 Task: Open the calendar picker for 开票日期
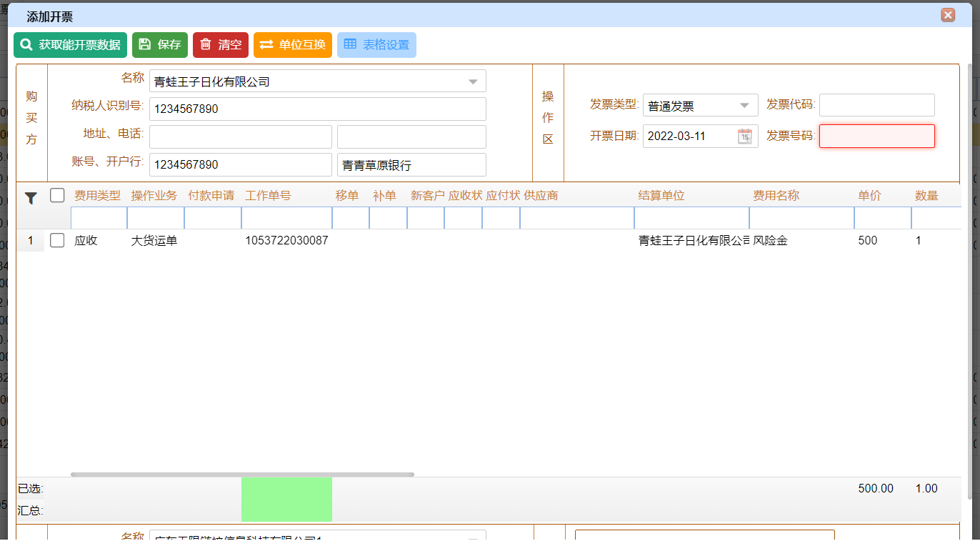745,137
